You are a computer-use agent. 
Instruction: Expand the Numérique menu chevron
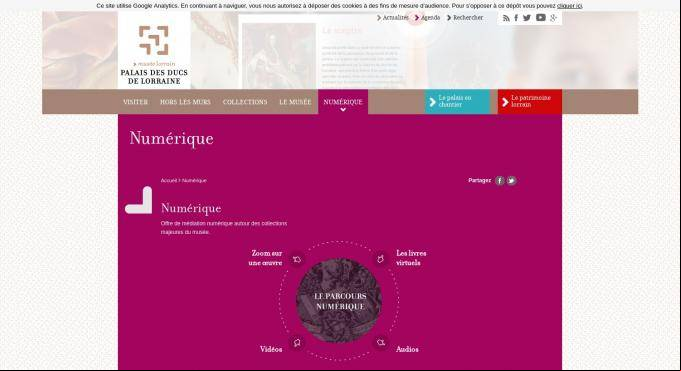[343, 109]
